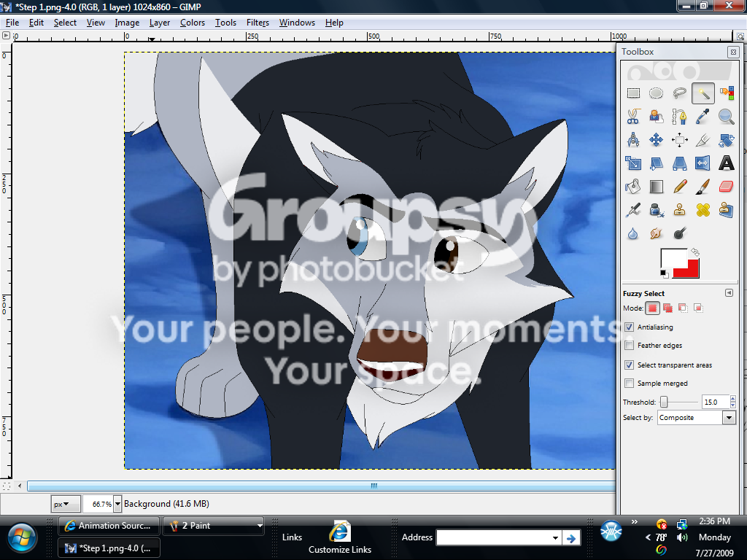
Task: Select the Ellipse Select tool
Action: point(656,93)
